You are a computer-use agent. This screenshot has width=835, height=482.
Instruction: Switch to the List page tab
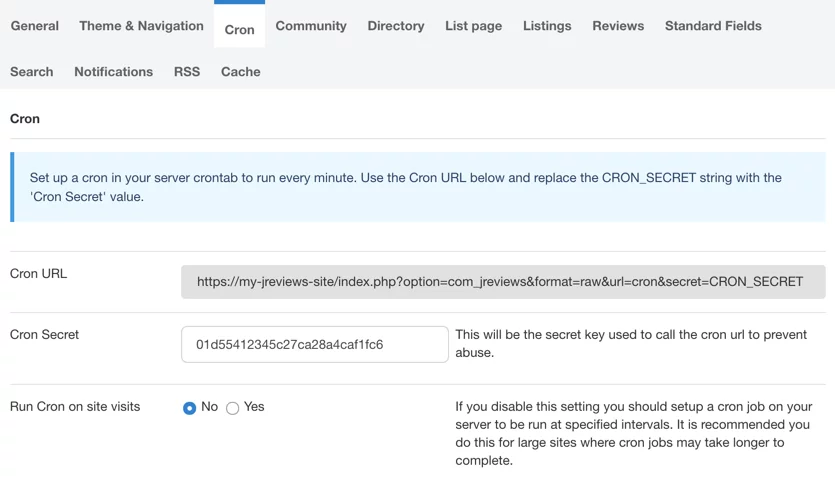coord(473,26)
